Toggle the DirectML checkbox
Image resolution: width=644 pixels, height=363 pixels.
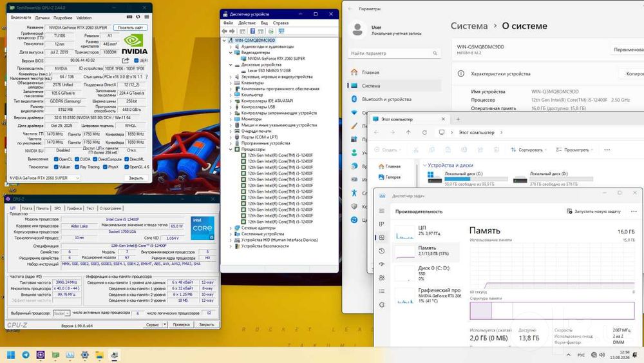126,159
